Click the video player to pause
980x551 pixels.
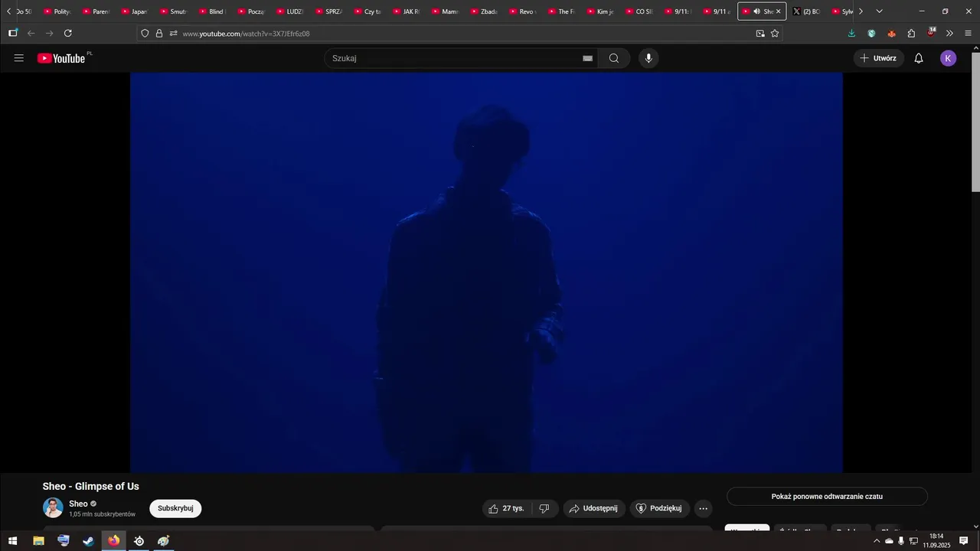486,272
